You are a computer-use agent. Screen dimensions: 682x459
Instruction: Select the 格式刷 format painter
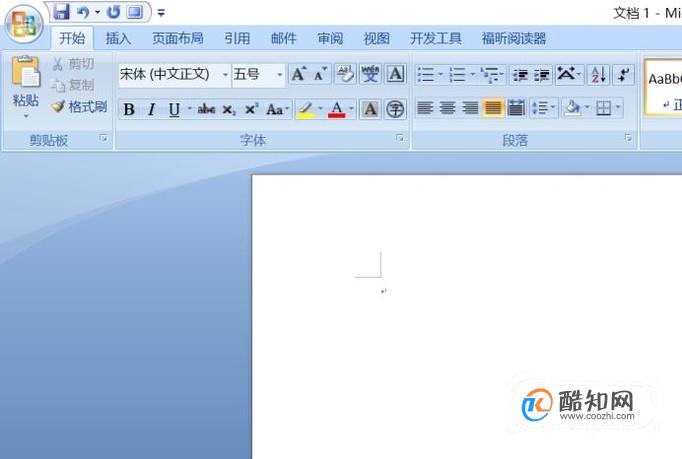79,106
